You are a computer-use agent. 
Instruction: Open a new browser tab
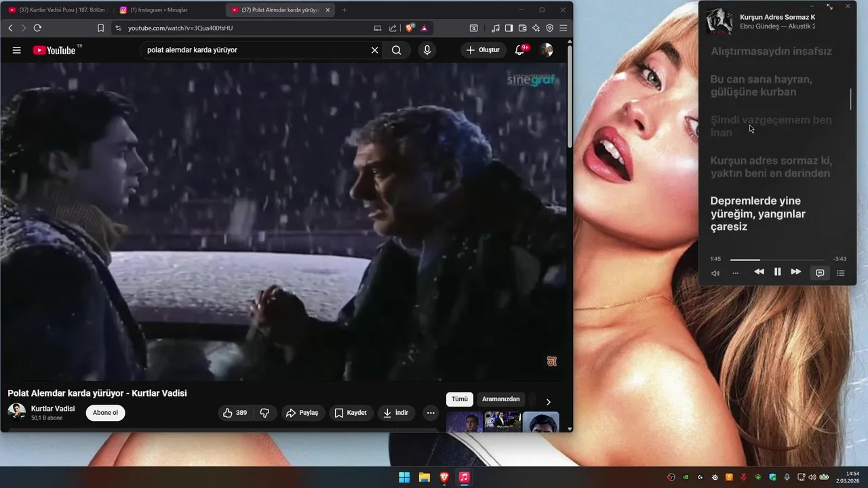[x=344, y=10]
